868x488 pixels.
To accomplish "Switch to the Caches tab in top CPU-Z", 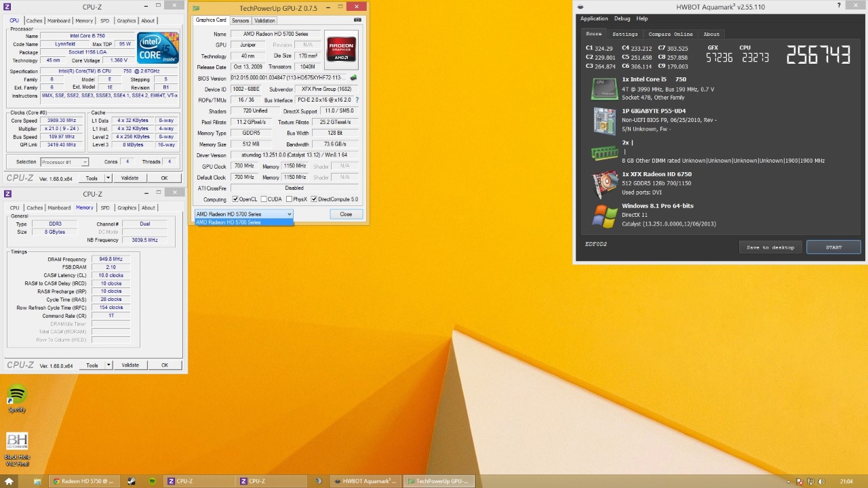I will tap(34, 21).
